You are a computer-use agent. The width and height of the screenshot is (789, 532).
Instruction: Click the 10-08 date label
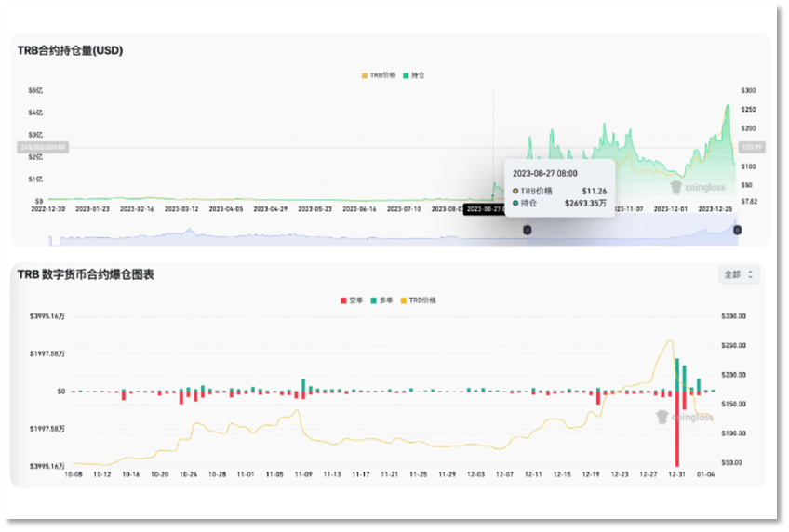[74, 474]
